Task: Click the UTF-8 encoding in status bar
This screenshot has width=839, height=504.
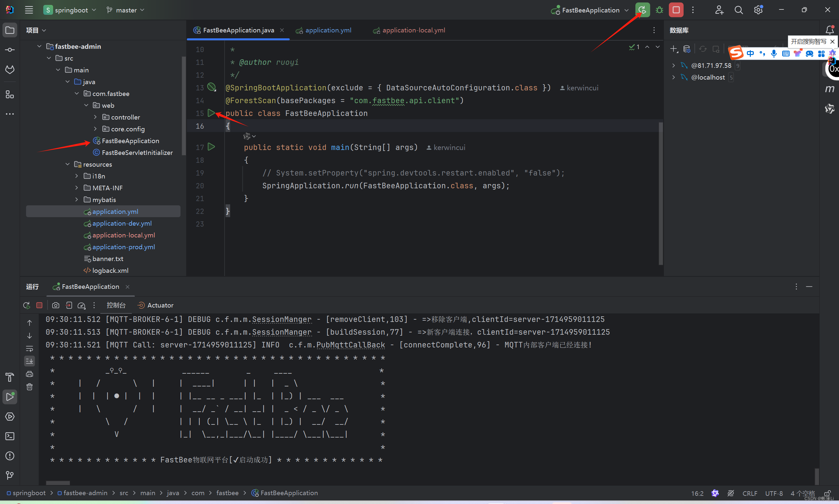Action: 774,493
